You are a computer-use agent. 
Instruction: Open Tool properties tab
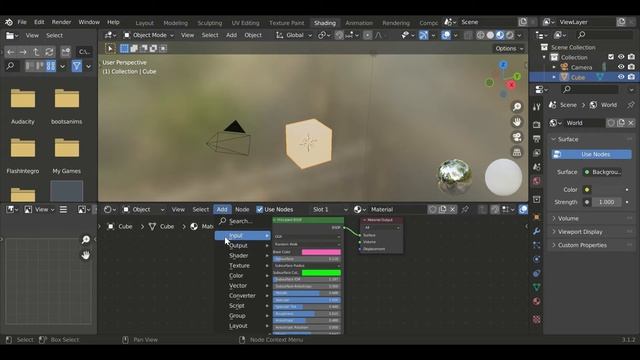[536, 107]
